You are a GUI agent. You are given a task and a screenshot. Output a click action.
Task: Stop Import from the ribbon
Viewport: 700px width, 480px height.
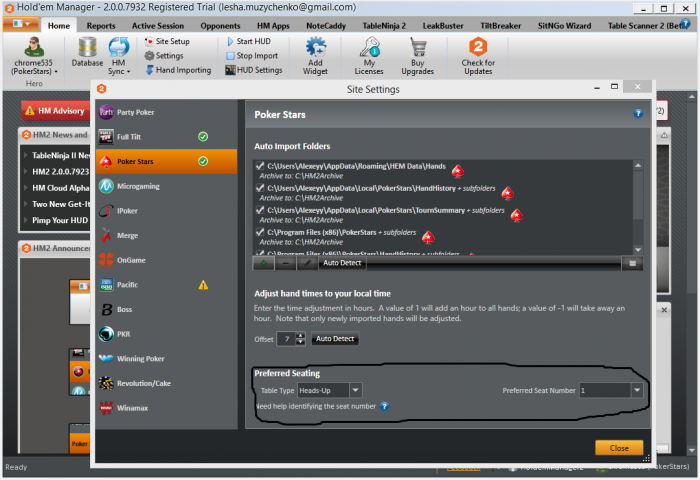pyautogui.click(x=252, y=56)
